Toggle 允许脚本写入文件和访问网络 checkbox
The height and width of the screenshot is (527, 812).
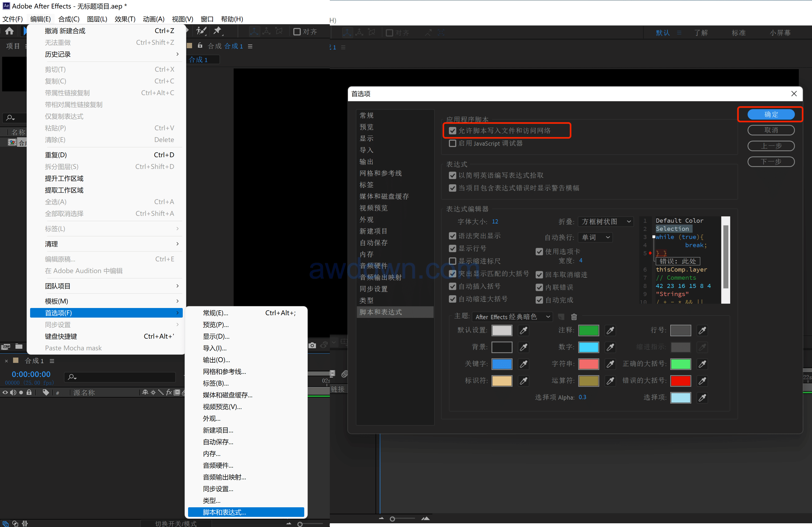coord(452,131)
